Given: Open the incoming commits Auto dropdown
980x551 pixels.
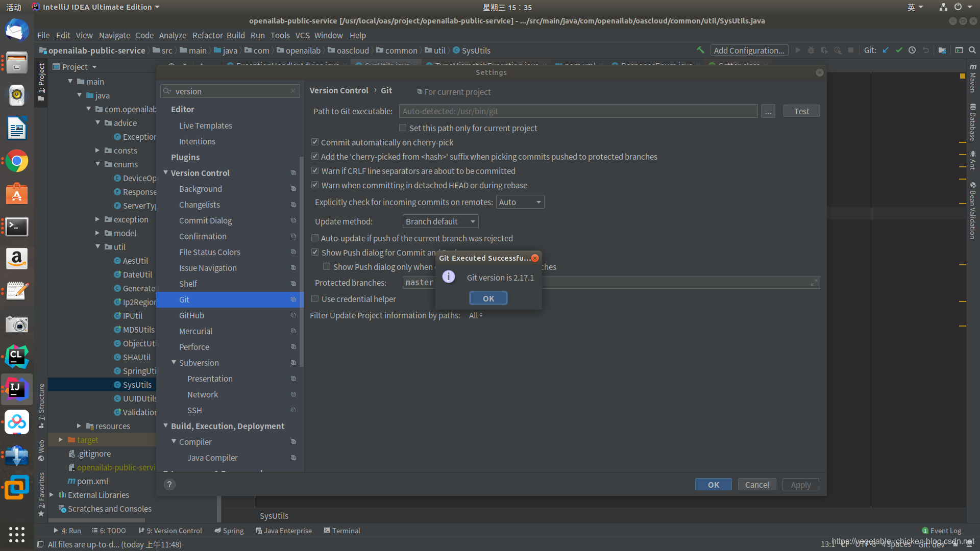Looking at the screenshot, I should [x=520, y=202].
